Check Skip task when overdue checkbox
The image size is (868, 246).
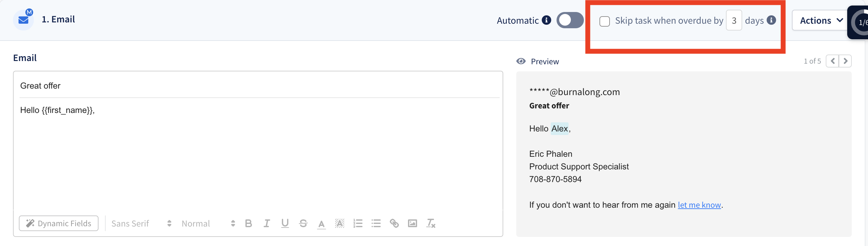604,21
